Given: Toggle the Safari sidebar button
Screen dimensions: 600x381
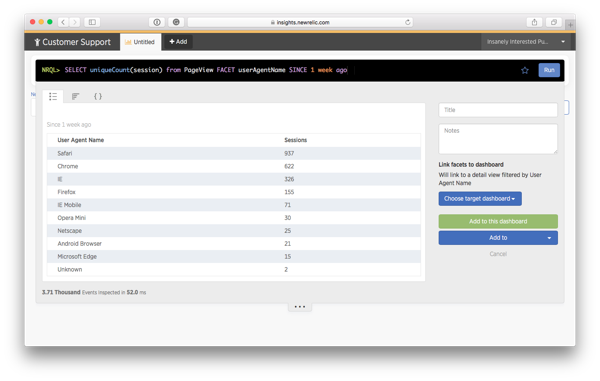Looking at the screenshot, I should pos(92,22).
